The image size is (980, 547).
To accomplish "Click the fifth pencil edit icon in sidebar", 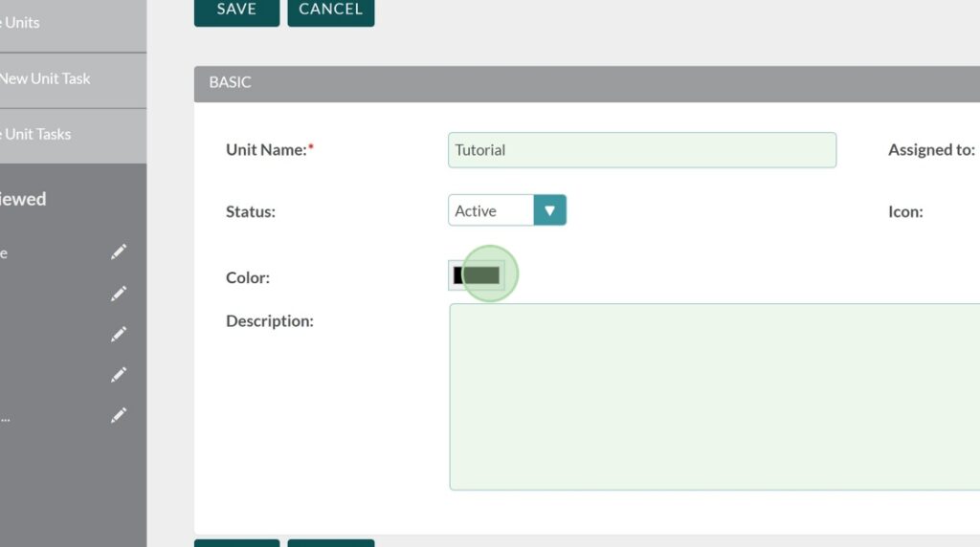I will (x=119, y=416).
